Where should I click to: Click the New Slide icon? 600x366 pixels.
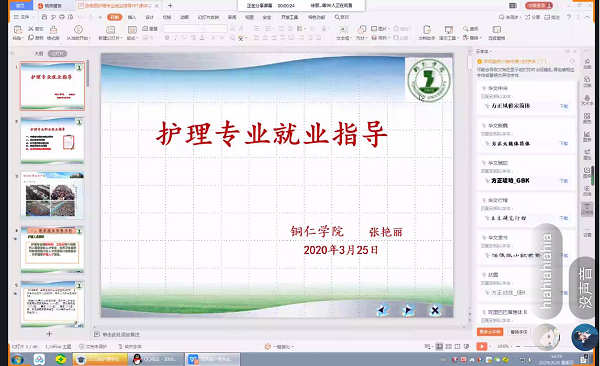[110, 30]
